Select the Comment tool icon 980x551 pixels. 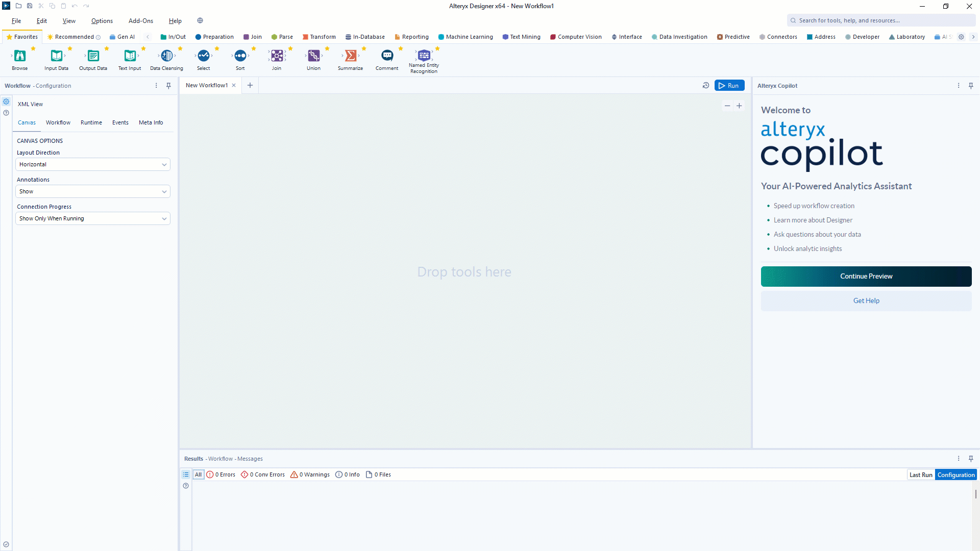[387, 56]
